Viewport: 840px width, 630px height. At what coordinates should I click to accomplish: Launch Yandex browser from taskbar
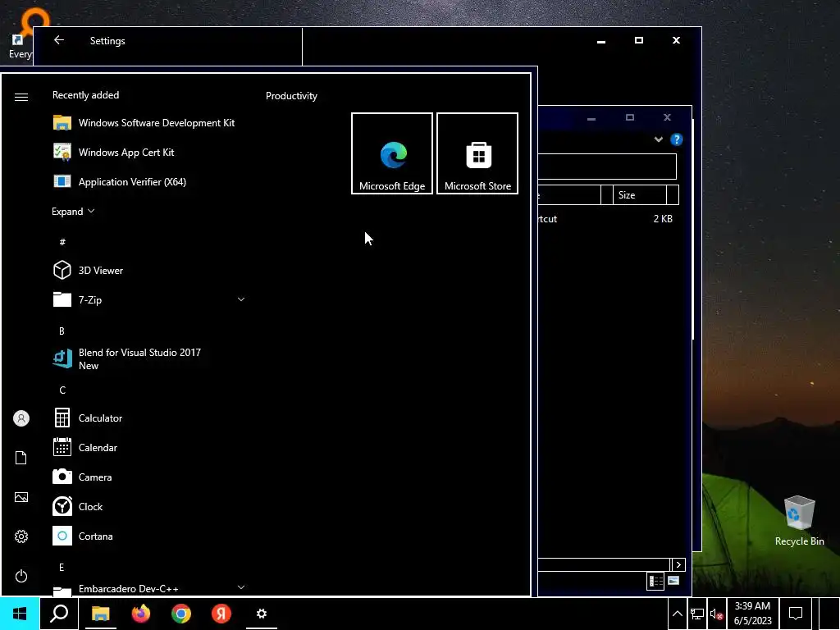pos(221,614)
